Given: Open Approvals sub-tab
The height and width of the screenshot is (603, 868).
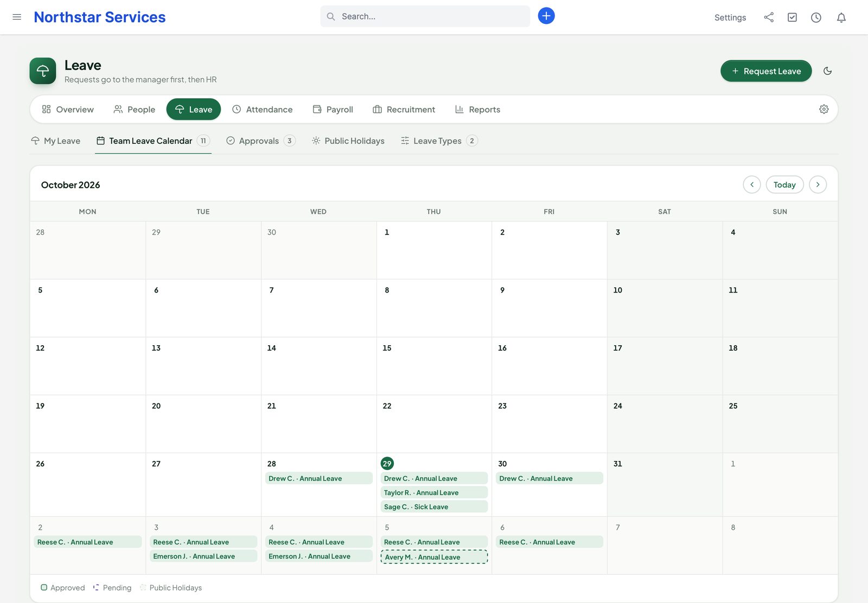Looking at the screenshot, I should pyautogui.click(x=260, y=141).
